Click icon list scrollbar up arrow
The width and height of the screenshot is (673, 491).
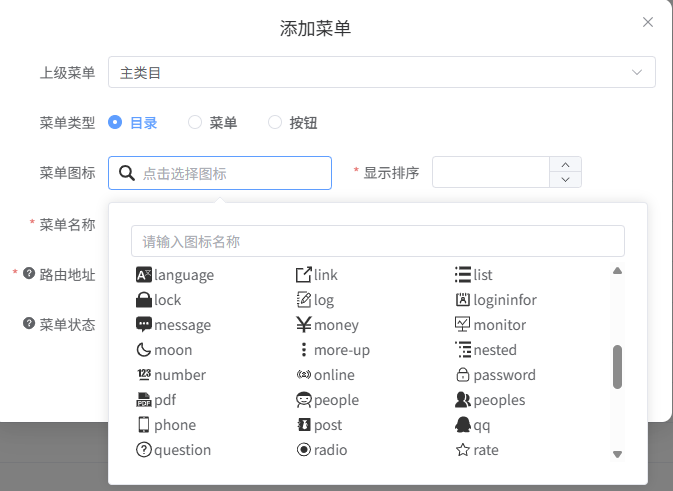pyautogui.click(x=617, y=270)
